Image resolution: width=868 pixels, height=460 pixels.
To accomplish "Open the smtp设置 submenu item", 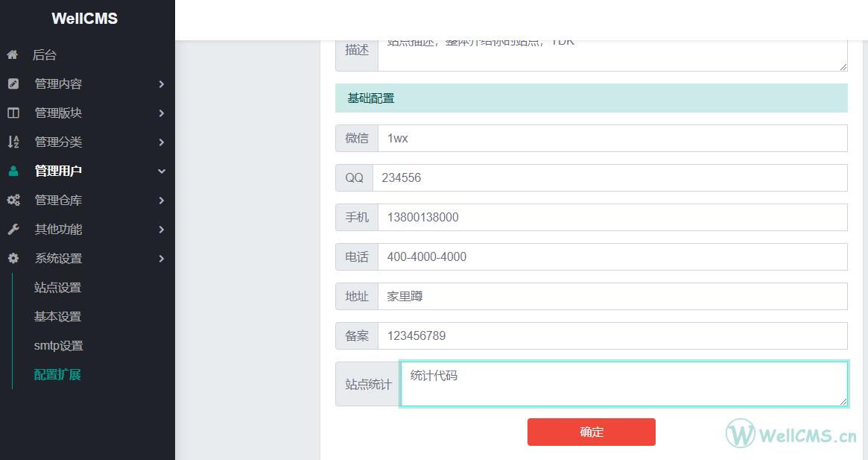I will point(59,346).
